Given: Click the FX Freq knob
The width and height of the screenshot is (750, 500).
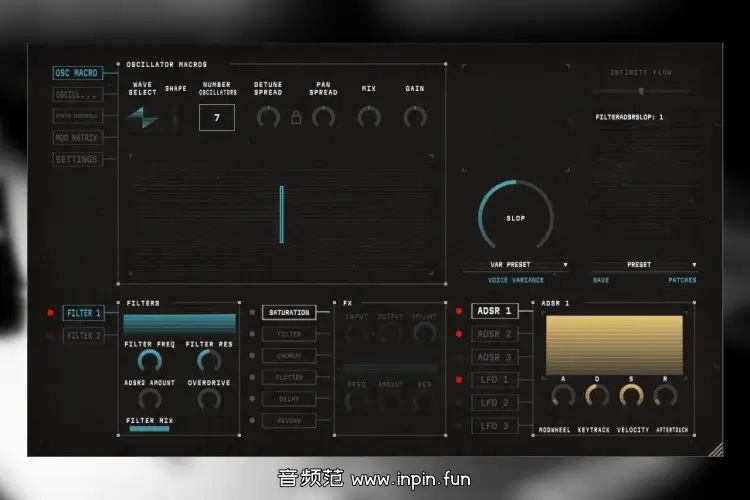Looking at the screenshot, I should click(357, 401).
